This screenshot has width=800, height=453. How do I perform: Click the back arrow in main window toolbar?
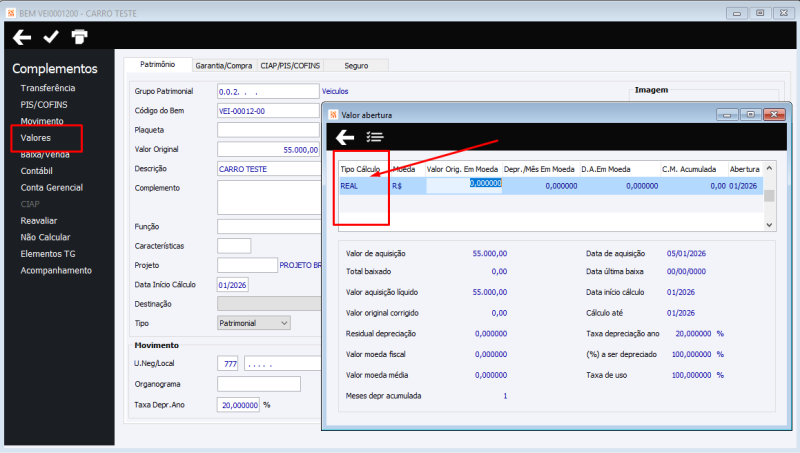[x=22, y=37]
